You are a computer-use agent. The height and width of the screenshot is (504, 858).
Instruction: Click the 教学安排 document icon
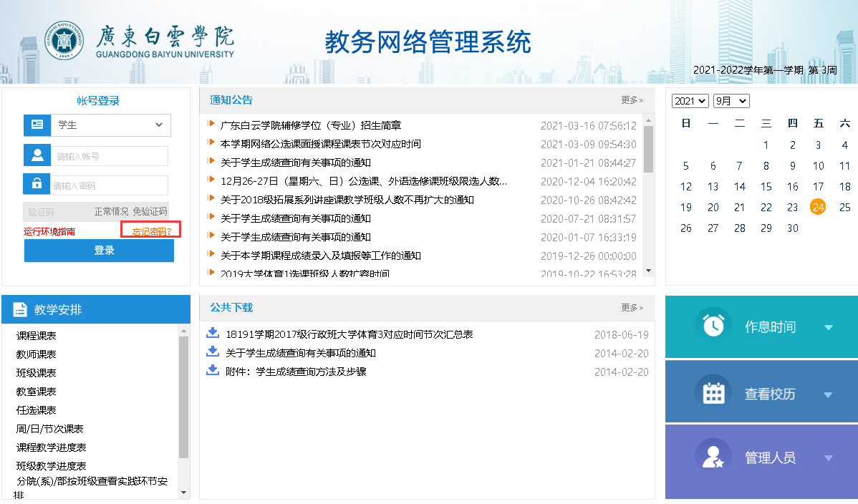click(20, 310)
